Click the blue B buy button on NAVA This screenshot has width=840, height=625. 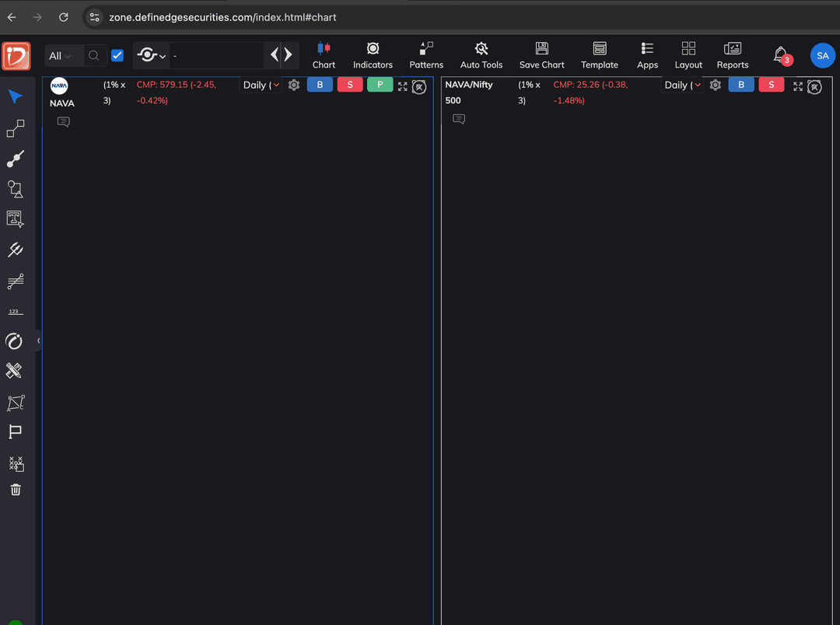click(320, 85)
